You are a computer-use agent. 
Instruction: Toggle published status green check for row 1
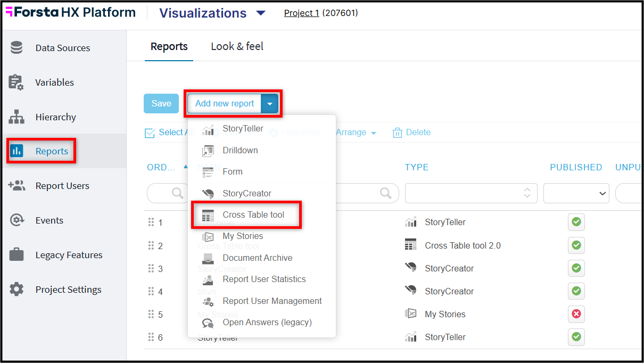(576, 222)
